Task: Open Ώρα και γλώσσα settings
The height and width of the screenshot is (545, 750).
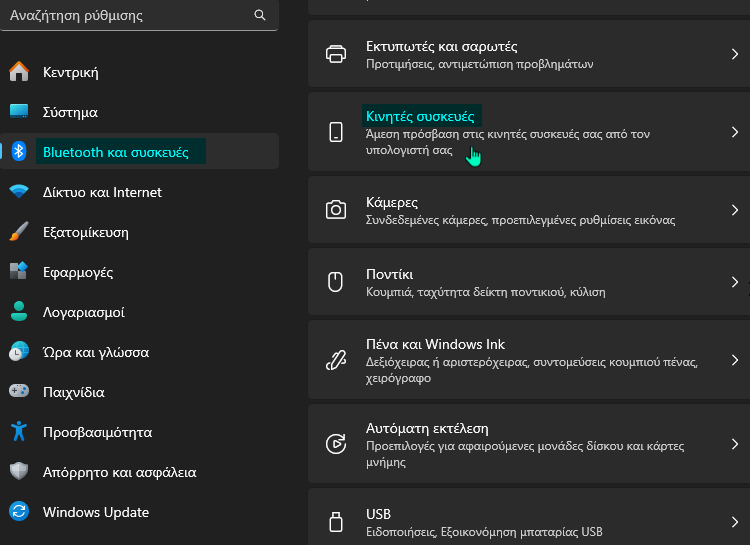Action: [139, 352]
